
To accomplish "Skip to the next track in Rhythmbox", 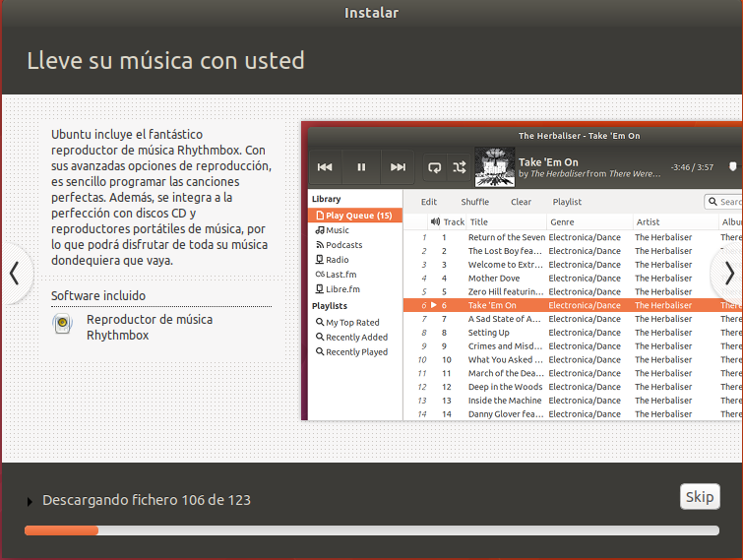I will 398,166.
